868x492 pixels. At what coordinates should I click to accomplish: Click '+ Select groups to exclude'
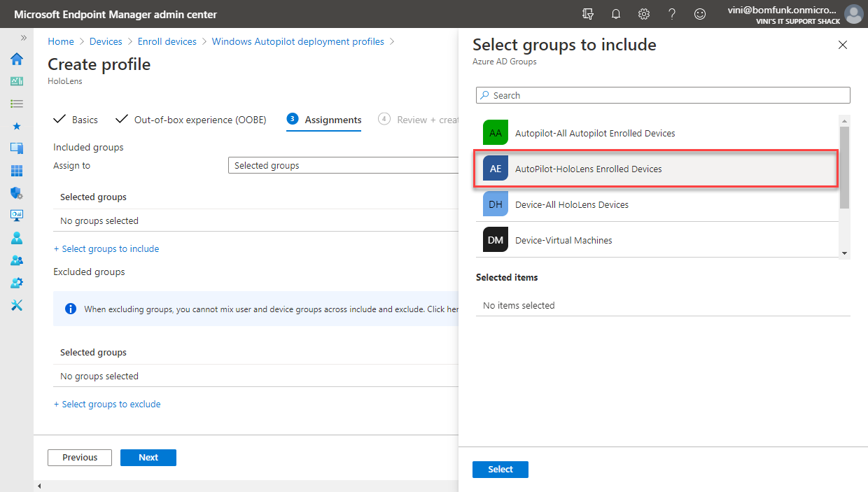point(107,404)
